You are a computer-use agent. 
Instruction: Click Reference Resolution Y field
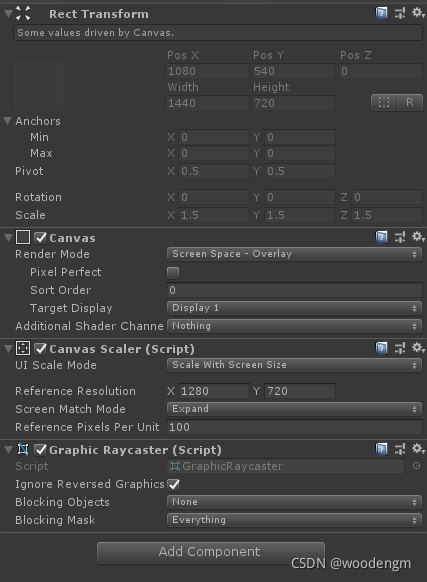(300, 391)
